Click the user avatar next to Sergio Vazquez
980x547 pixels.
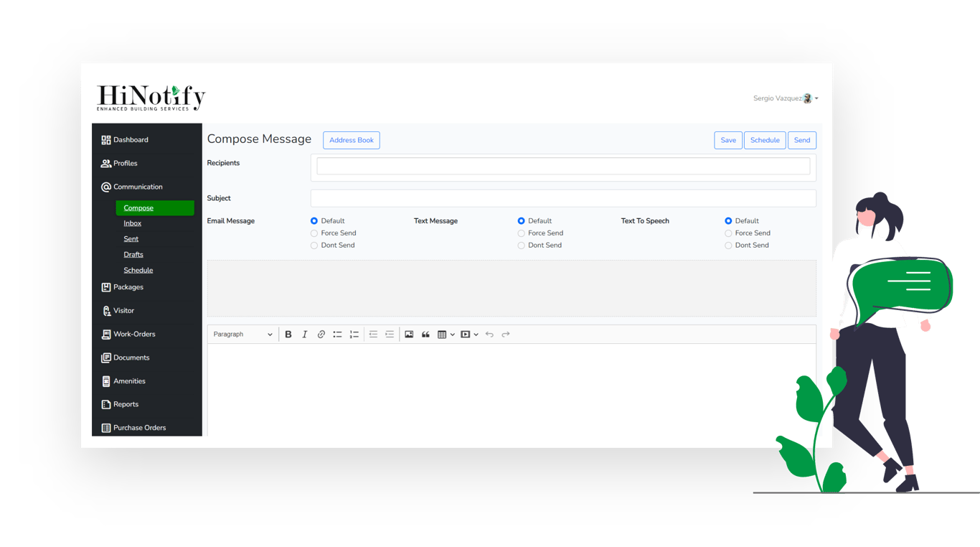click(808, 98)
